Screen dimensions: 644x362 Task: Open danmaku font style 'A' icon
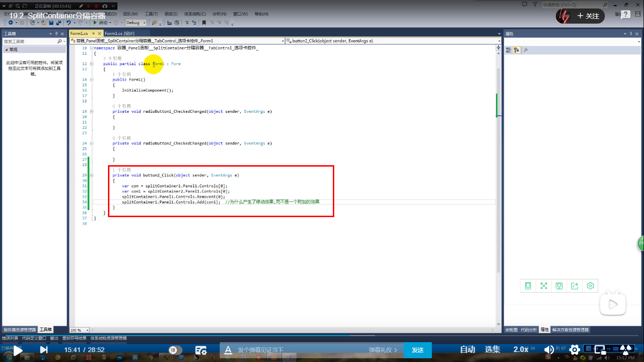tap(228, 350)
